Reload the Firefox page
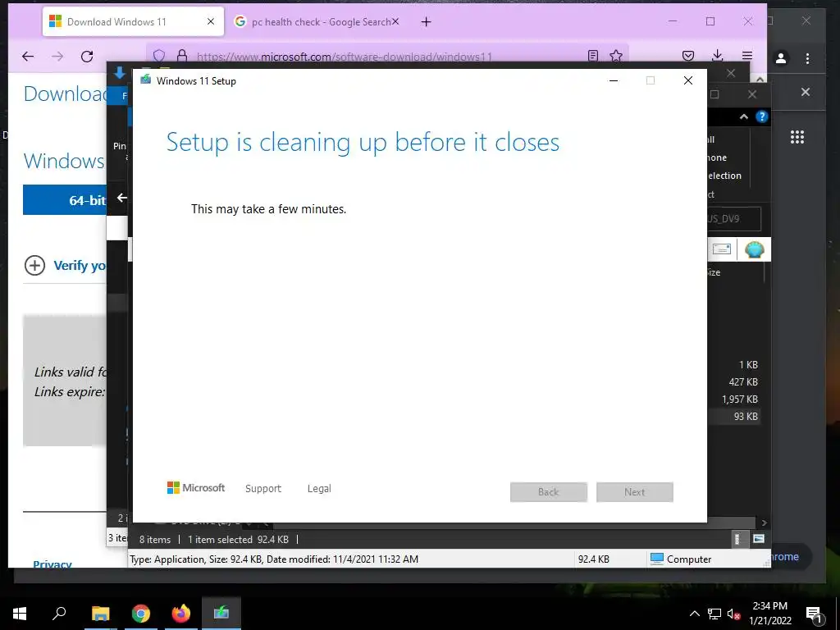The height and width of the screenshot is (630, 840). point(87,57)
